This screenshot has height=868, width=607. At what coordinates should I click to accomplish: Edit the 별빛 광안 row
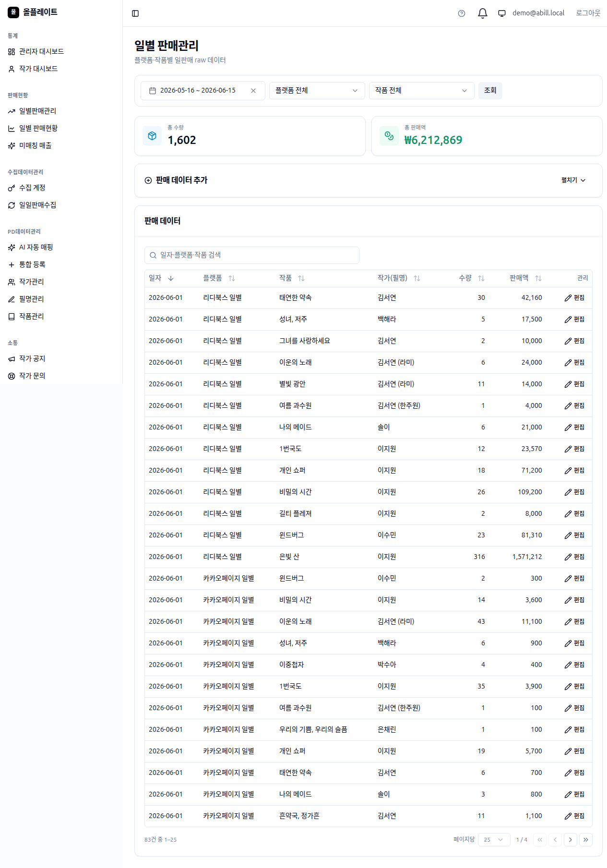(x=574, y=384)
